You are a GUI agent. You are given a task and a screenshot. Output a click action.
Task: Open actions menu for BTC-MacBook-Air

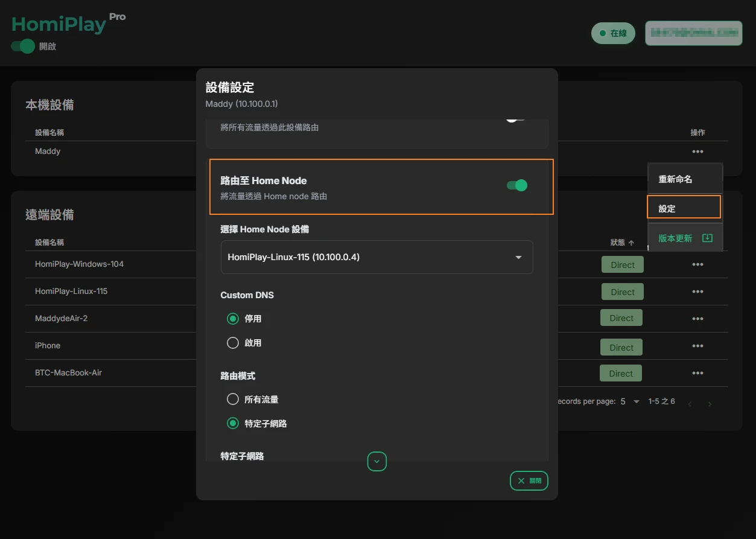[x=698, y=373]
